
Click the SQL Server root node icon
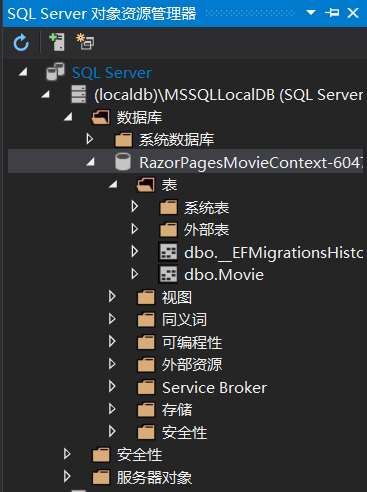(x=55, y=72)
